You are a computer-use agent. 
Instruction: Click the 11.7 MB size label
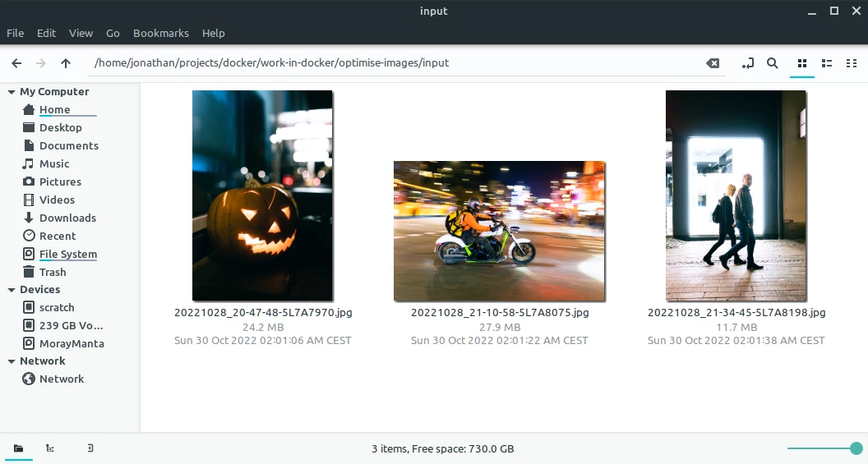point(736,328)
